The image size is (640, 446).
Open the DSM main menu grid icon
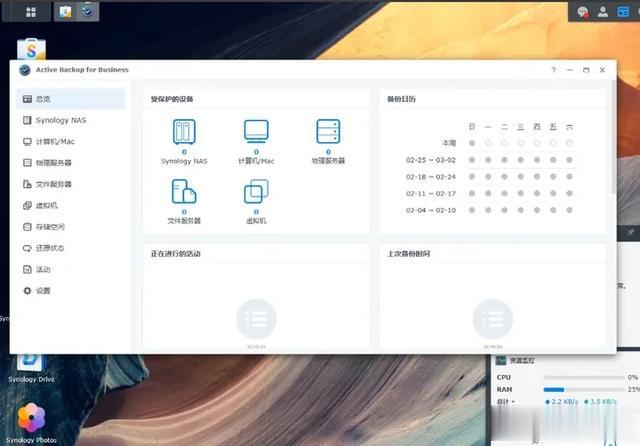pyautogui.click(x=31, y=12)
